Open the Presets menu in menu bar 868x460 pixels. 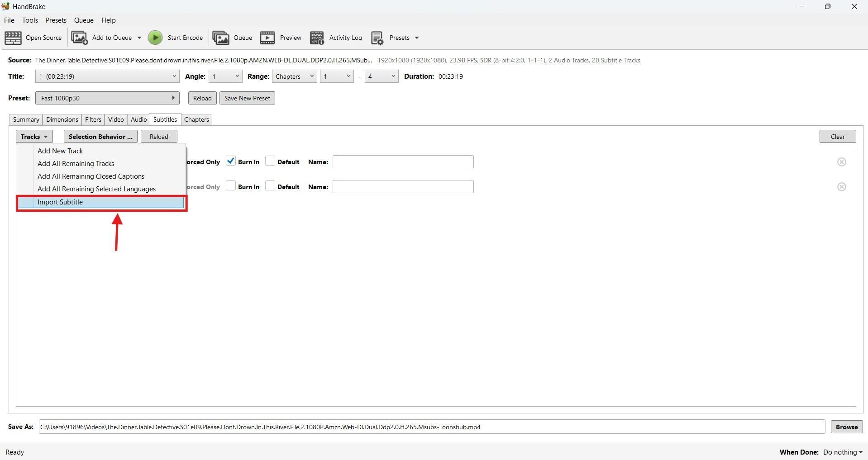[x=56, y=20]
